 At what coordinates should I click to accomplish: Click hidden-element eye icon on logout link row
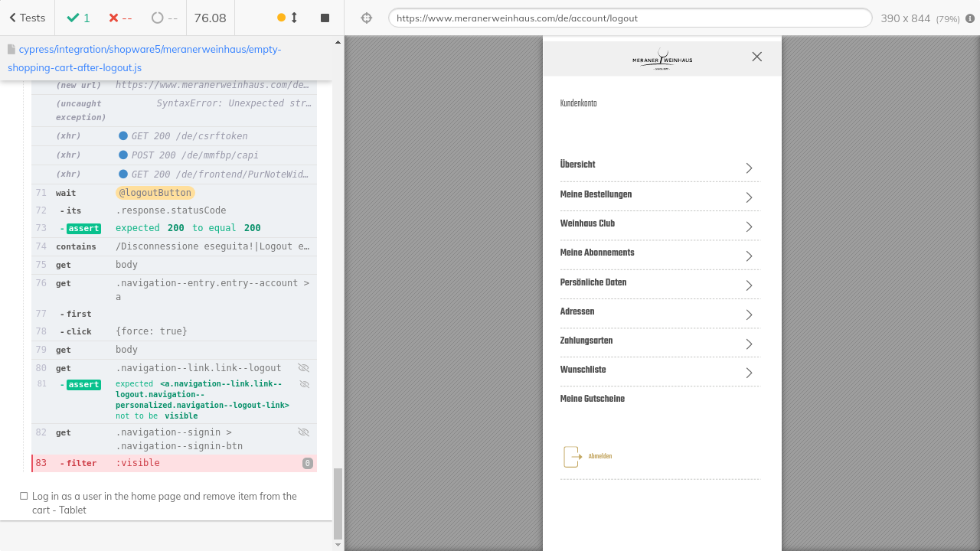tap(303, 368)
